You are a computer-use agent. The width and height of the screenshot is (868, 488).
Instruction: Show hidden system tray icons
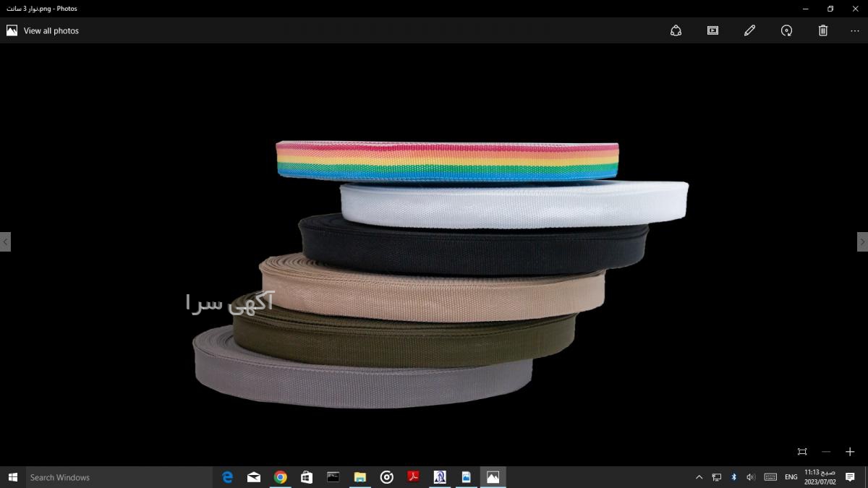699,477
